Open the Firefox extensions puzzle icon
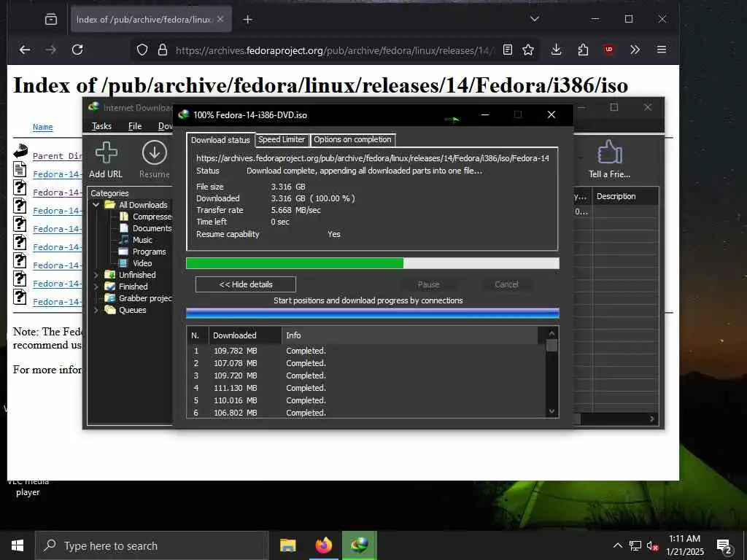This screenshot has width=747, height=560. coord(583,50)
